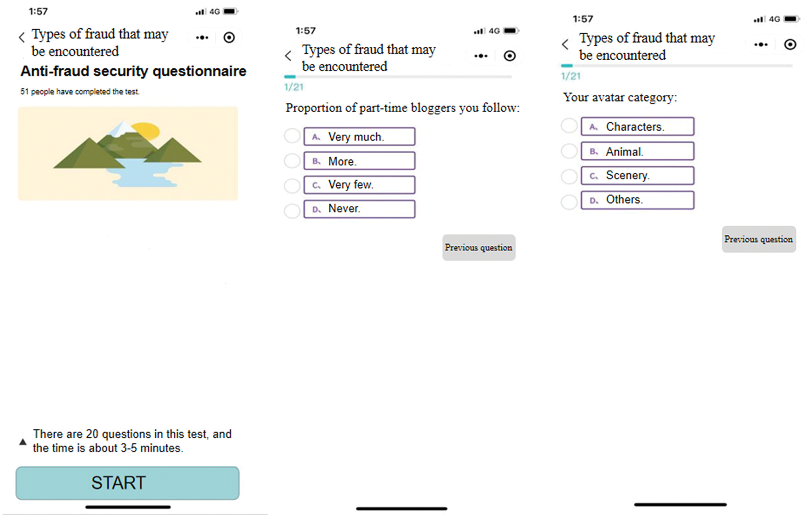
Task: Click Previous question under the bloggers question
Action: click(478, 247)
